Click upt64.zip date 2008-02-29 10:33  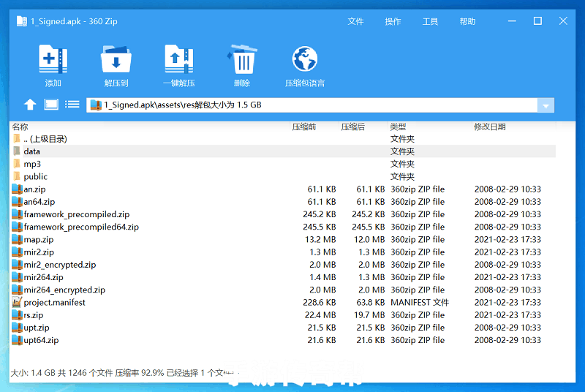tap(507, 340)
